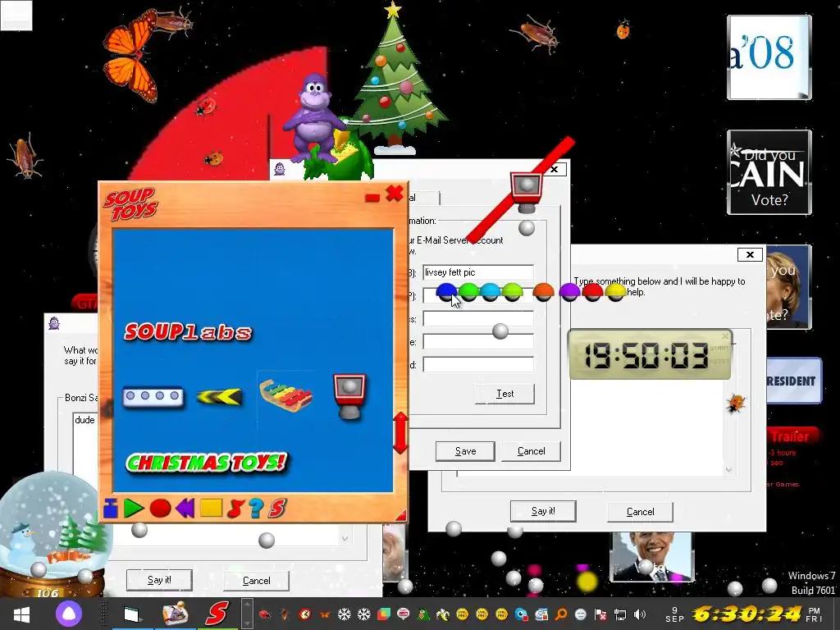Click the red Trailer button
Image resolution: width=840 pixels, height=630 pixels.
pyautogui.click(x=792, y=436)
